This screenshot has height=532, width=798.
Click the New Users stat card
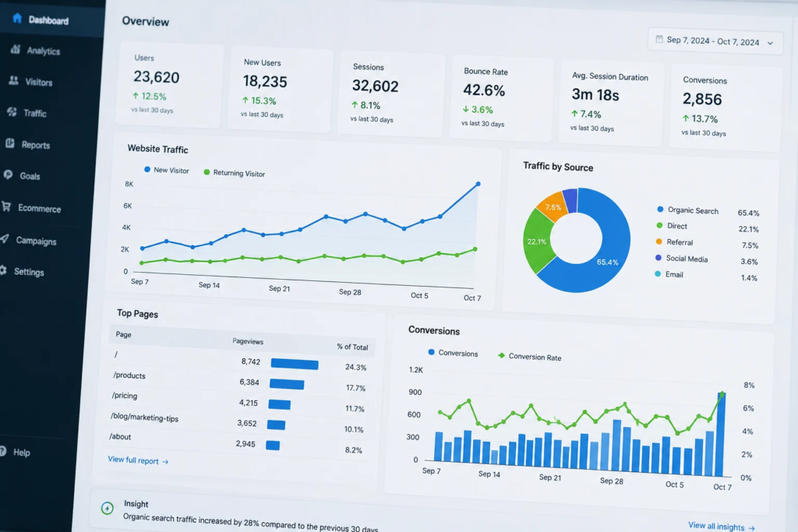click(280, 89)
